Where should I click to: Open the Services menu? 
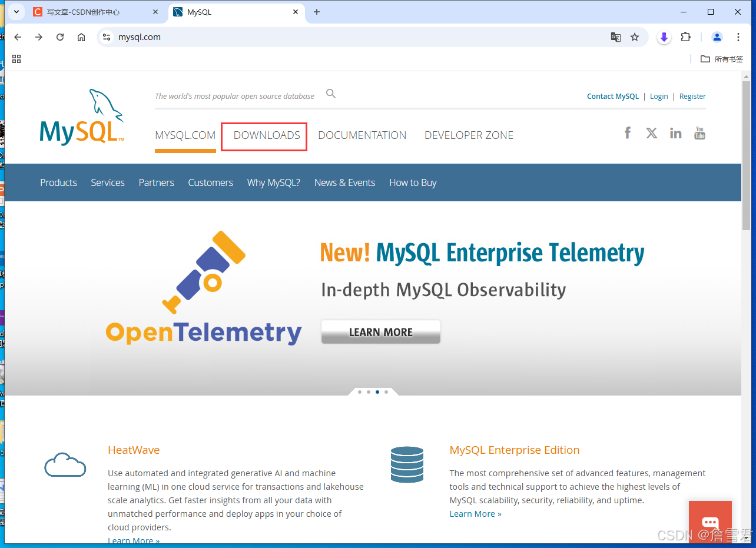[x=108, y=182]
